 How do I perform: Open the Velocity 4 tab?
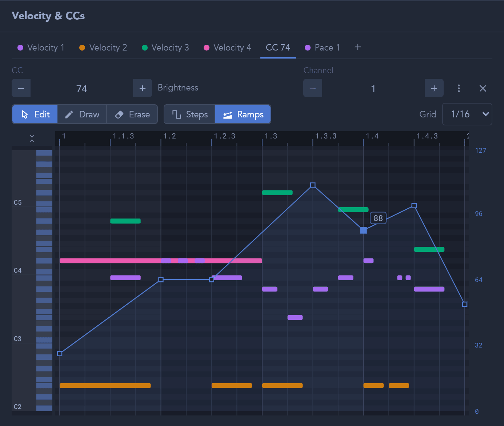[228, 48]
